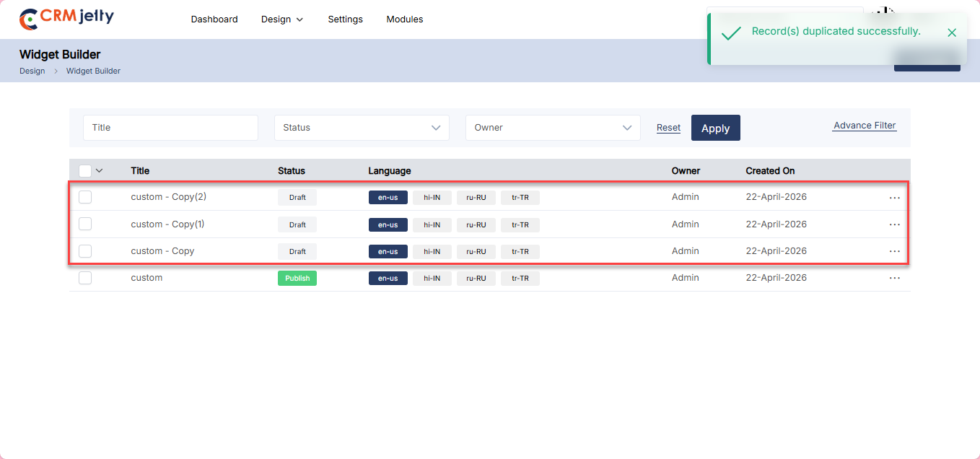Focus the Title filter input field

coord(170,128)
